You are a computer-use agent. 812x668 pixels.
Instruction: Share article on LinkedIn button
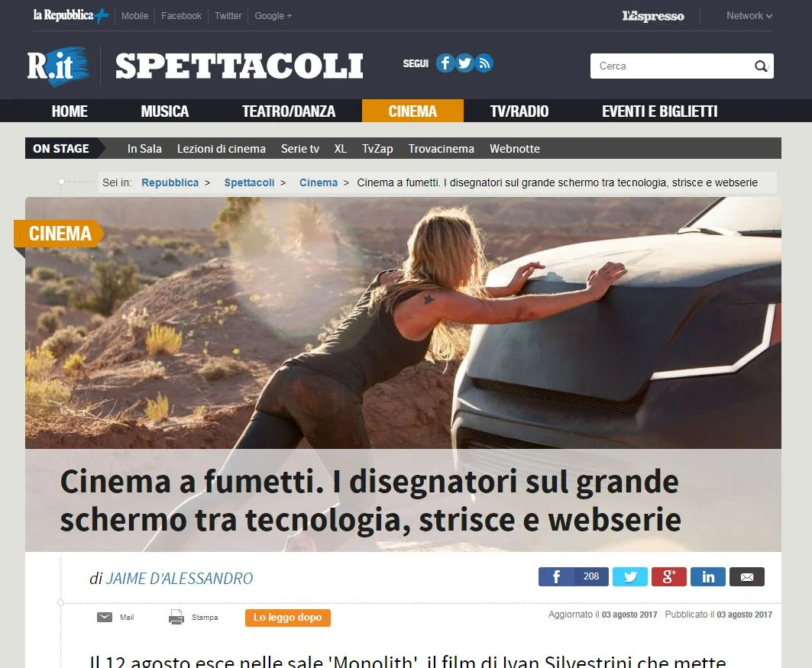point(708,576)
